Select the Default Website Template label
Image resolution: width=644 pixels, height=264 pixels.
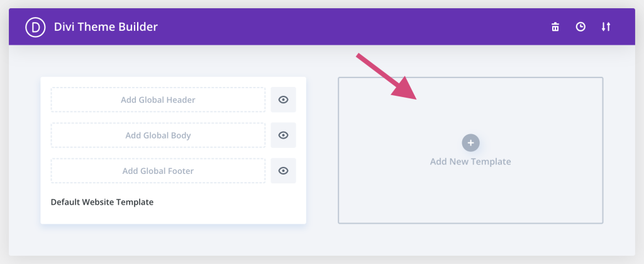pyautogui.click(x=103, y=202)
